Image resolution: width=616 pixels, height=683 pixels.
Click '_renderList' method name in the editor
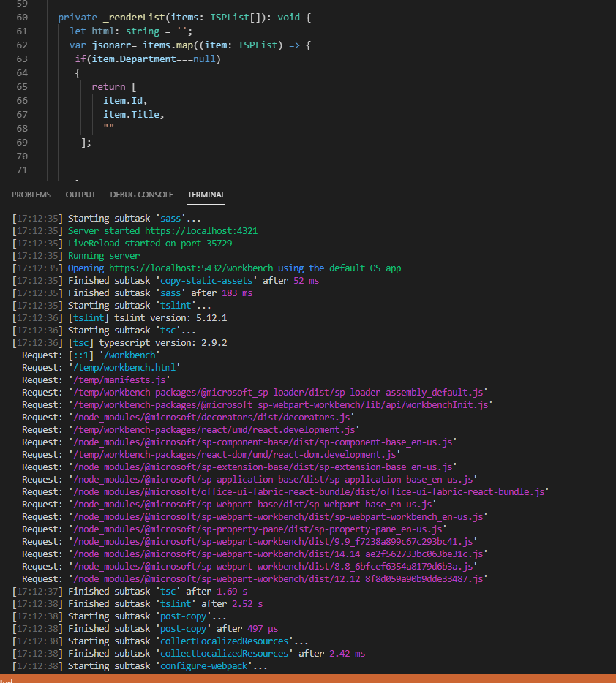click(x=134, y=18)
